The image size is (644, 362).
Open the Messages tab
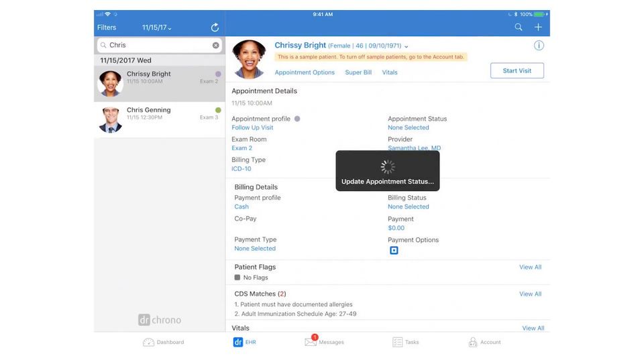click(325, 341)
